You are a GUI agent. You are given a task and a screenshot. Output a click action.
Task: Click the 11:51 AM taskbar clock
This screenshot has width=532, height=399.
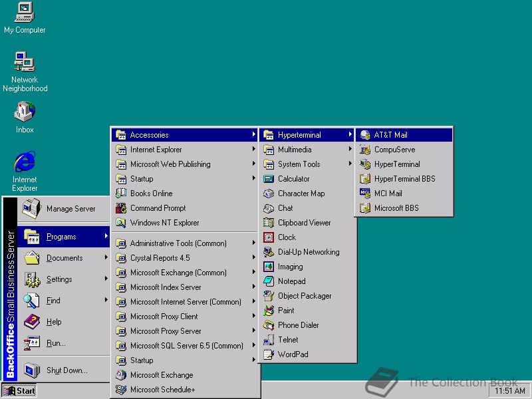tap(510, 391)
